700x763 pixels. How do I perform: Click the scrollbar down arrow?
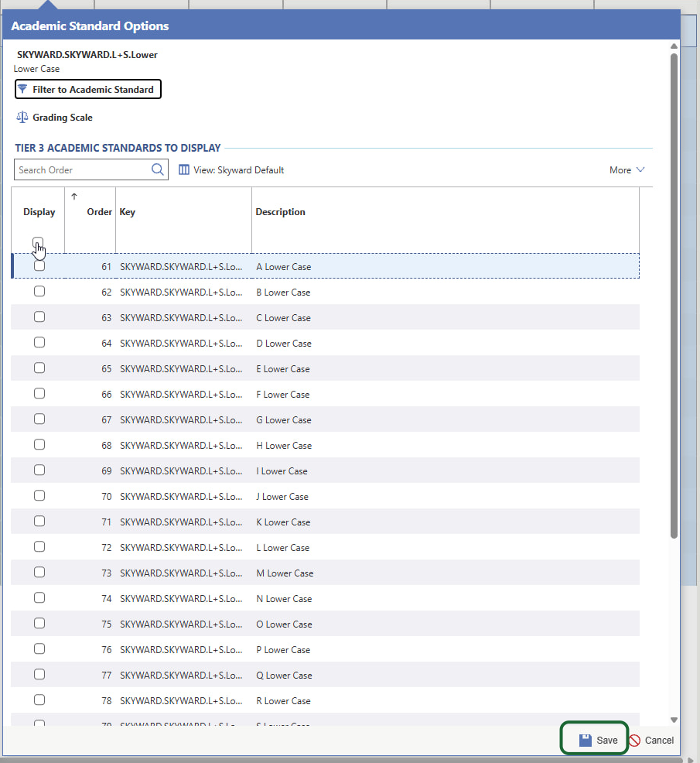point(674,720)
